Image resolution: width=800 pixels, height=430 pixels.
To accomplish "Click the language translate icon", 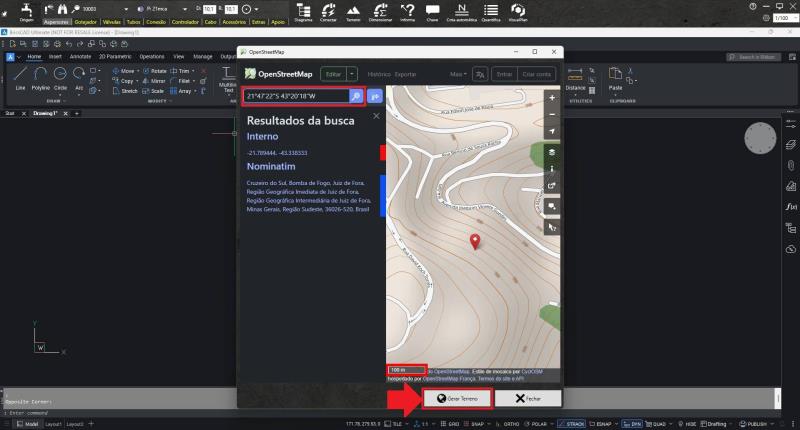I will point(479,74).
